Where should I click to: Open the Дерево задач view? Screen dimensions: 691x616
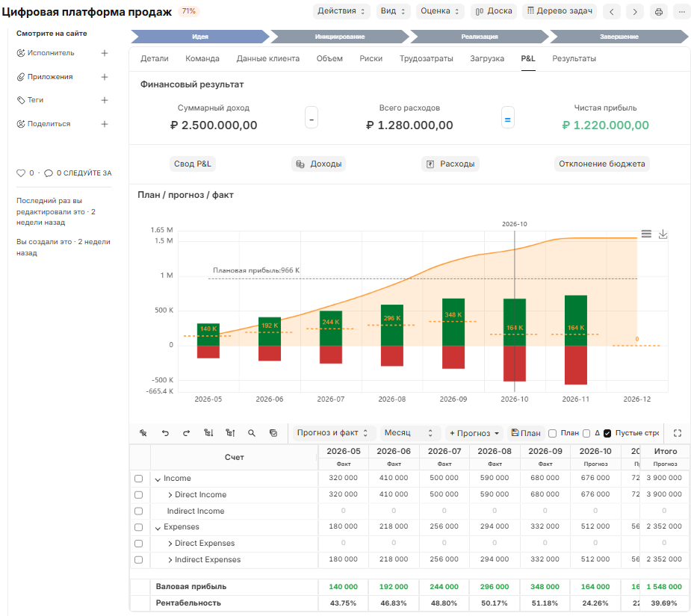point(560,11)
